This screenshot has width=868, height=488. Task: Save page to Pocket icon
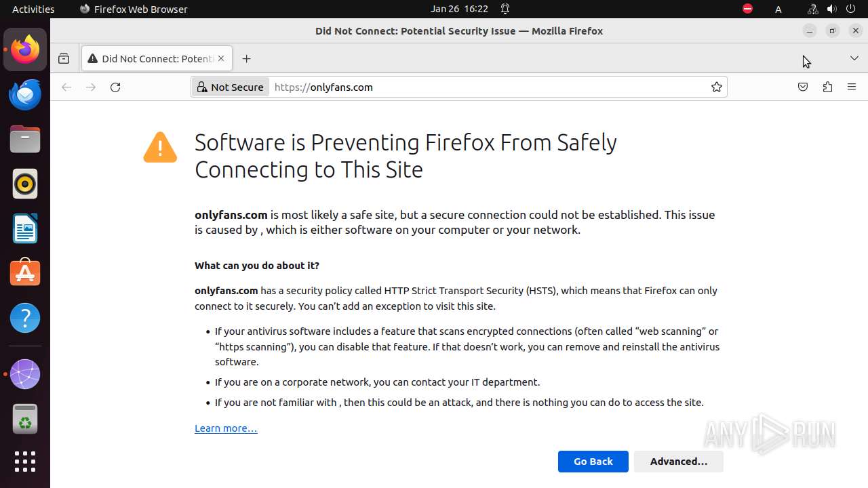(803, 87)
